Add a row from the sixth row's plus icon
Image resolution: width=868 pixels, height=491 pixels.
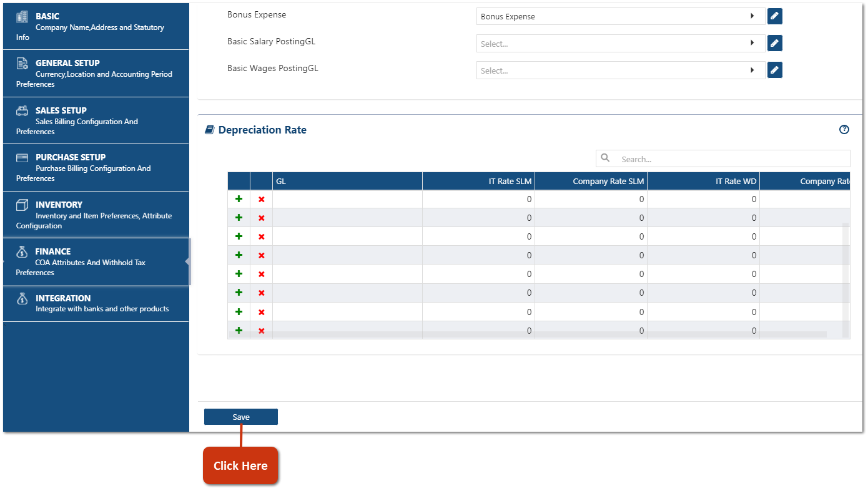pos(239,293)
